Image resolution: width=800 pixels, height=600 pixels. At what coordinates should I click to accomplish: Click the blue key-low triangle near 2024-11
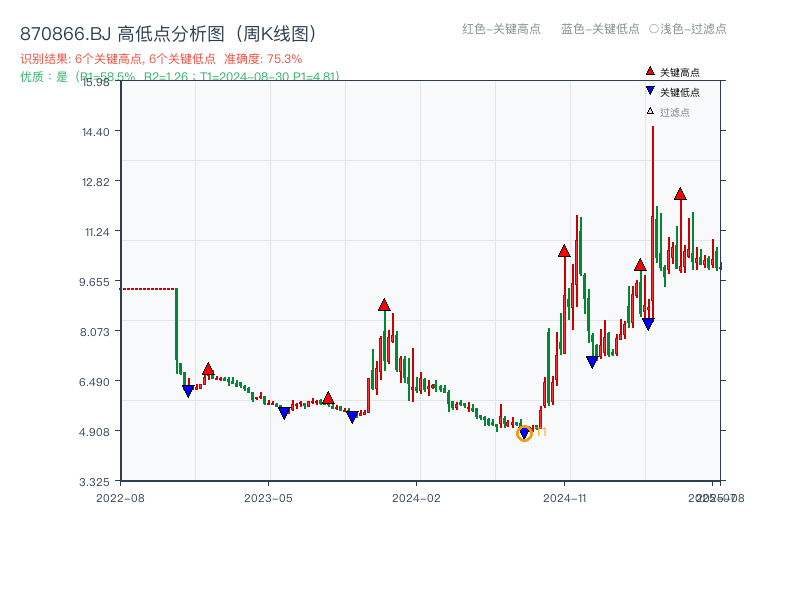point(591,362)
